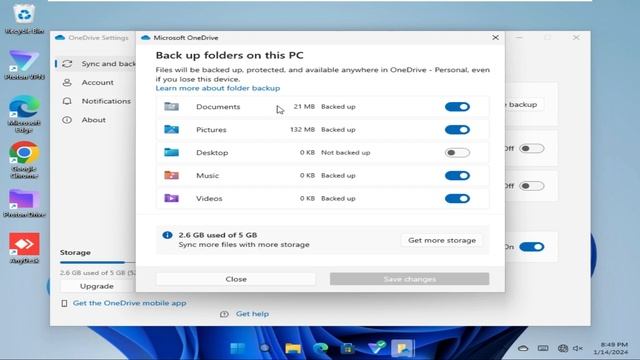Open AnyDesk desktop shortcut
Screen dimensions: 640x360
[24, 248]
